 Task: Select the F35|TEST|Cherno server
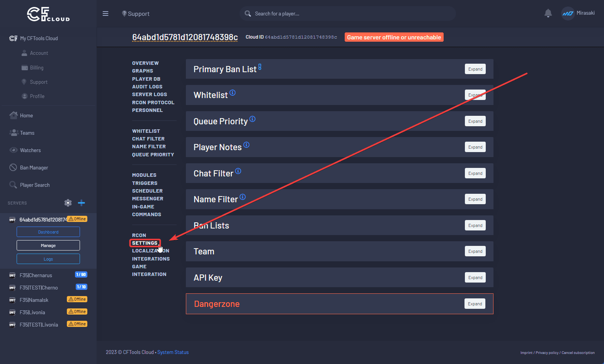39,288
